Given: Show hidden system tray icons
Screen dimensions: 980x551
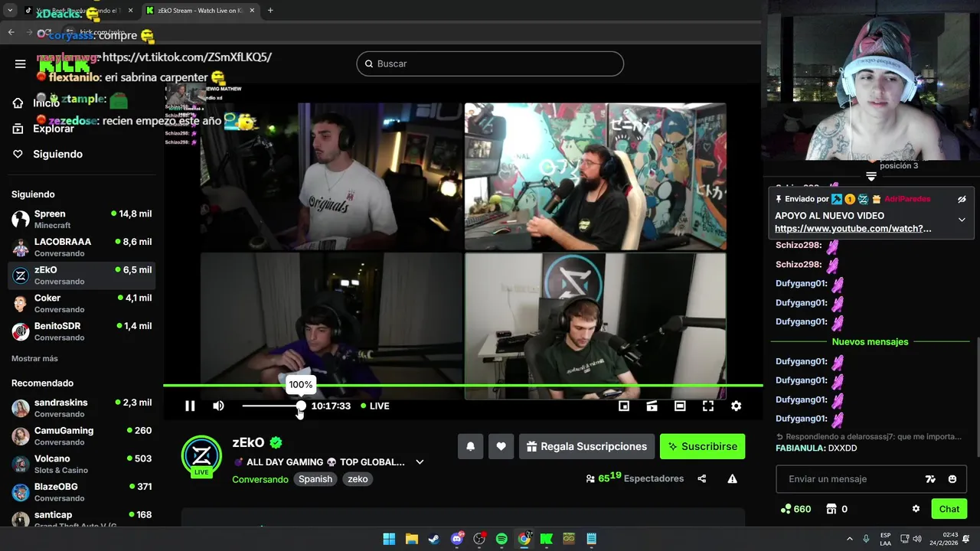Looking at the screenshot, I should pos(849,539).
